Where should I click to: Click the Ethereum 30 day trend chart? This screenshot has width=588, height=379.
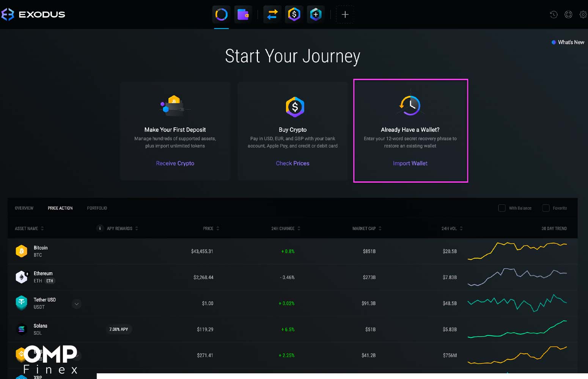pyautogui.click(x=517, y=277)
